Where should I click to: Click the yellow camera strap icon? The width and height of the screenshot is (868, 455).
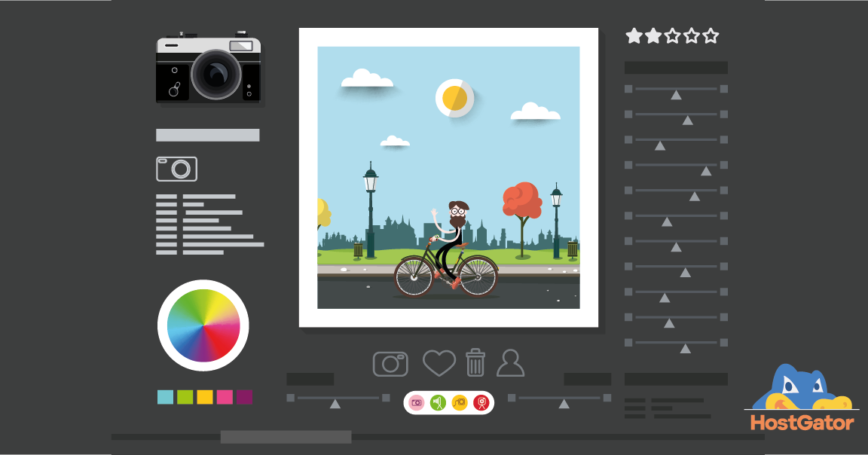point(458,402)
